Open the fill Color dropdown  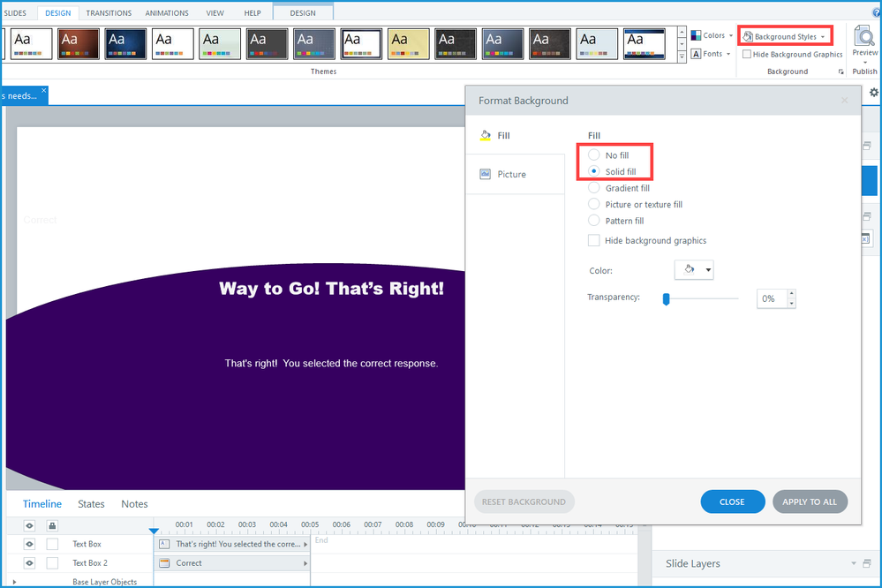[694, 270]
